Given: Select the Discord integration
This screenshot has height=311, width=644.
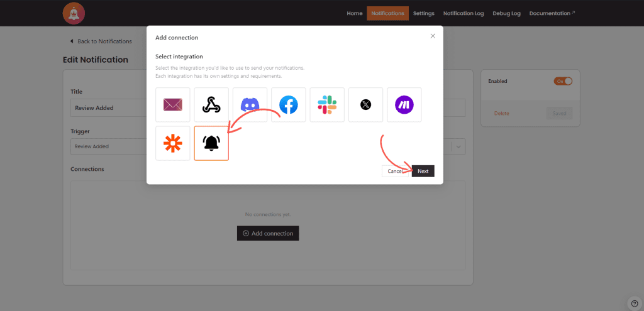Looking at the screenshot, I should [250, 105].
